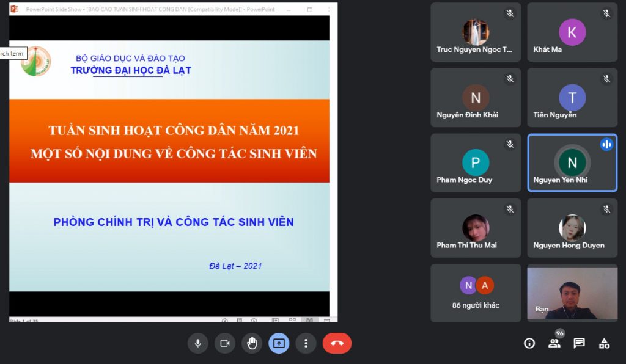Click the Truc Nguyen Ngoc participant tile
The width and height of the screenshot is (626, 364).
476,32
